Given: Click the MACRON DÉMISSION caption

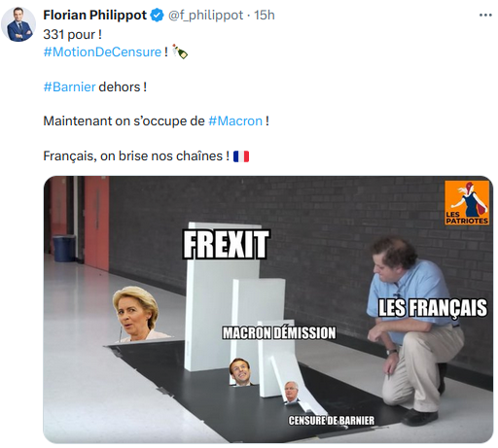Looking at the screenshot, I should coord(279,332).
